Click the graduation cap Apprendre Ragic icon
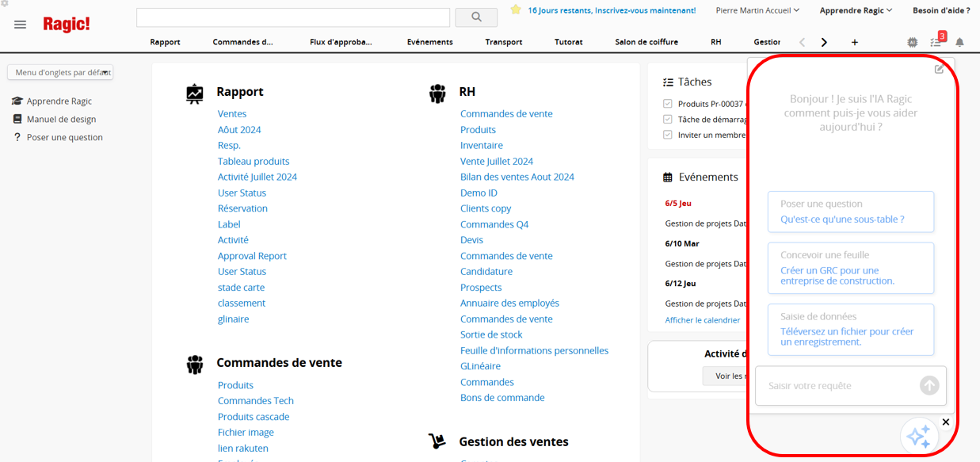 point(17,101)
